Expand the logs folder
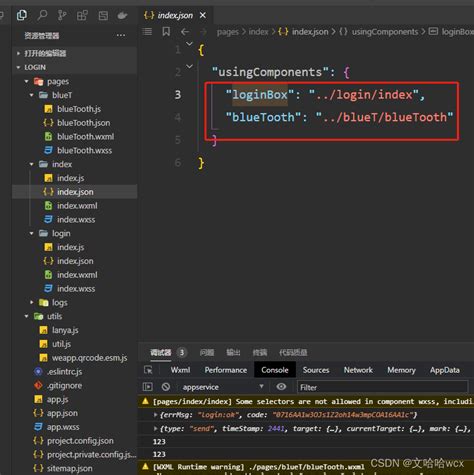The height and width of the screenshot is (475, 474). click(x=32, y=302)
